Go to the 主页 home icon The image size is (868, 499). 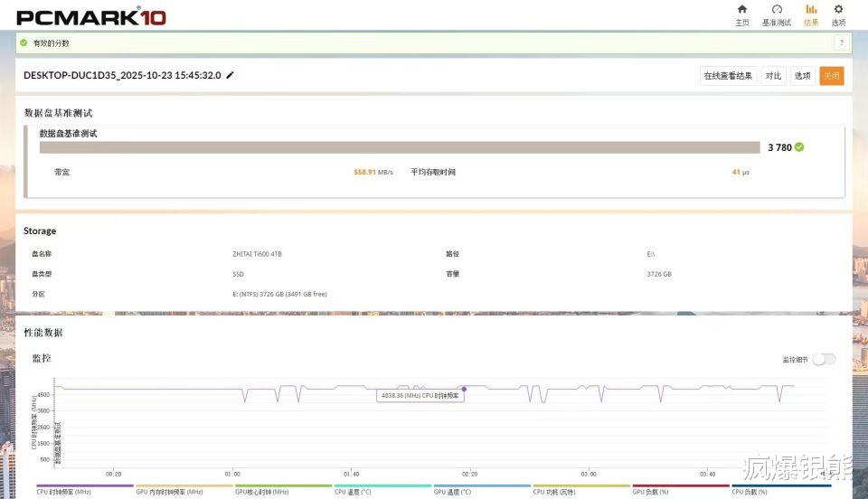point(741,9)
